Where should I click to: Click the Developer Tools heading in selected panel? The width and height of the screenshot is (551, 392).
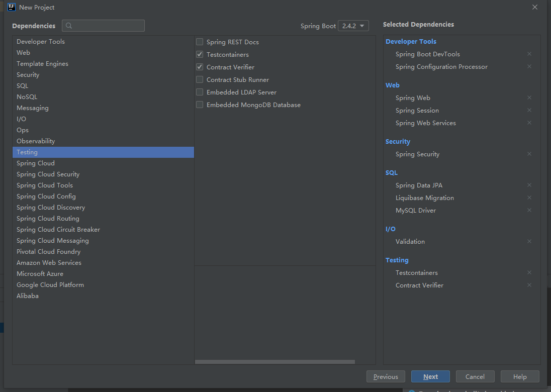[x=411, y=41]
